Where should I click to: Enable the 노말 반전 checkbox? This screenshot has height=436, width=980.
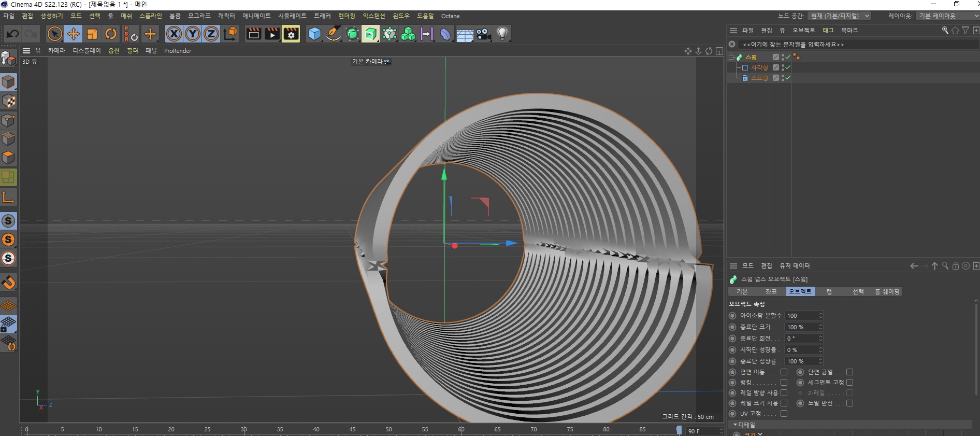coord(849,403)
